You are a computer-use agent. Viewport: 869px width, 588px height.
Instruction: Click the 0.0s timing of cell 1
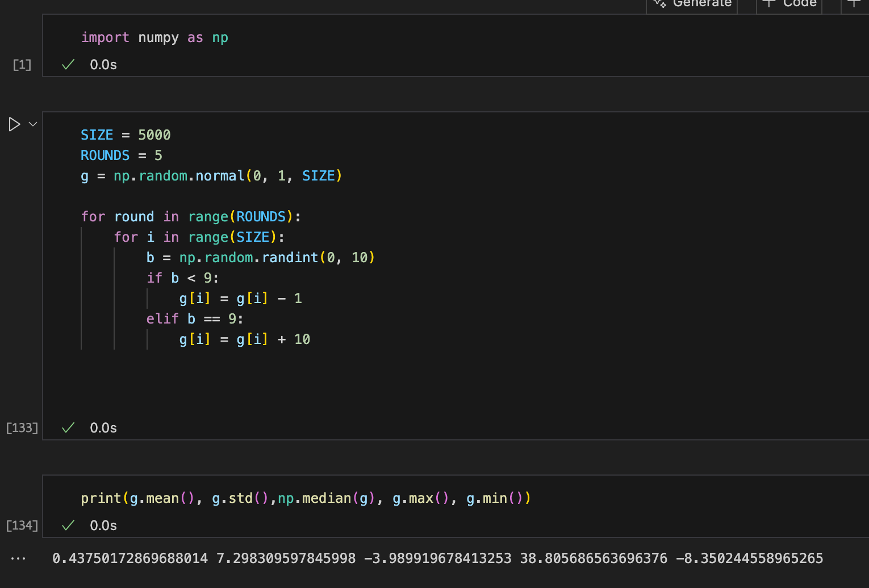(103, 65)
